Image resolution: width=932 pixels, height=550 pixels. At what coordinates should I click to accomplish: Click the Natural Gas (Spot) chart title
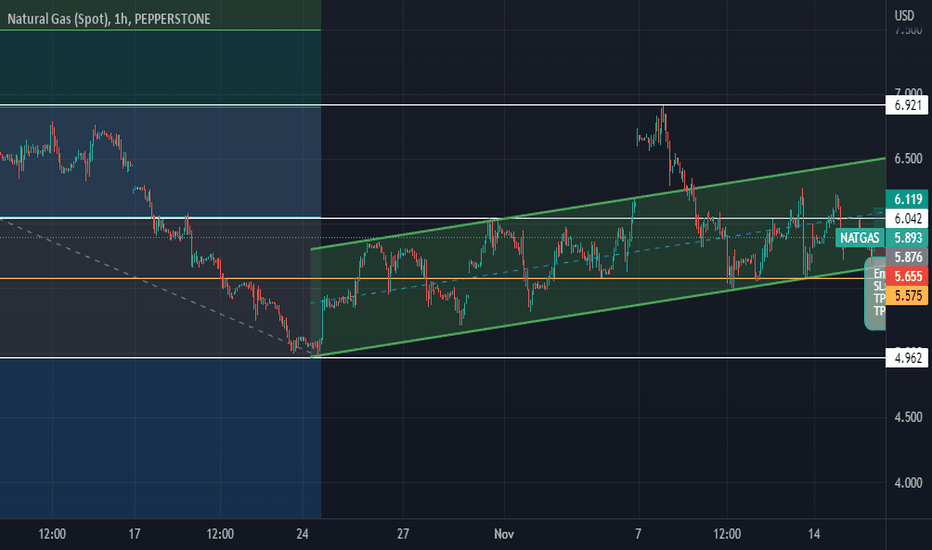pyautogui.click(x=109, y=19)
